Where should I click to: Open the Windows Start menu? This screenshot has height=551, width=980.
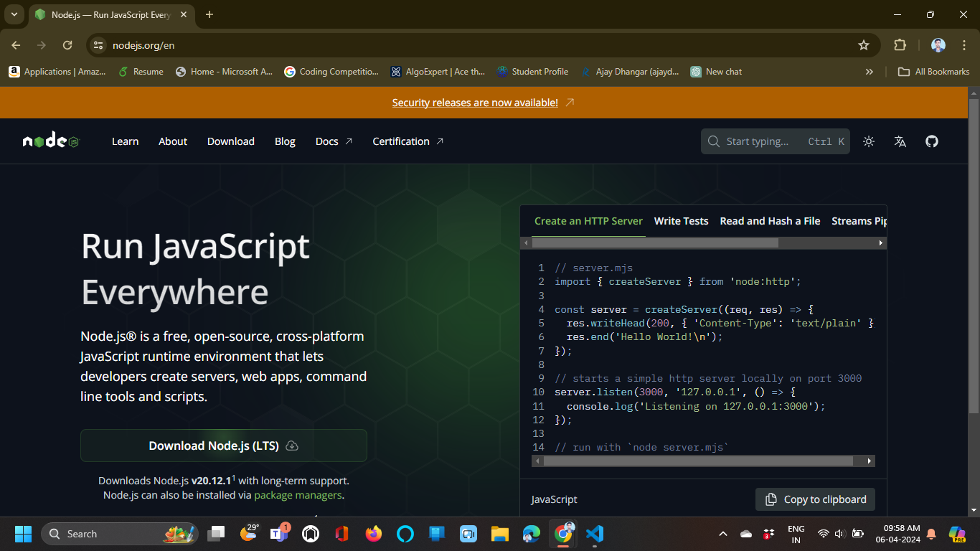click(23, 534)
